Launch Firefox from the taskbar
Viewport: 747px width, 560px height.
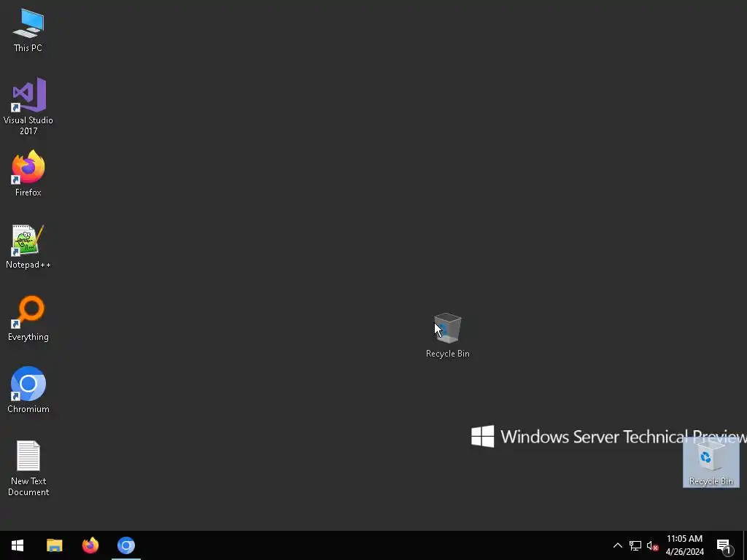pyautogui.click(x=90, y=545)
